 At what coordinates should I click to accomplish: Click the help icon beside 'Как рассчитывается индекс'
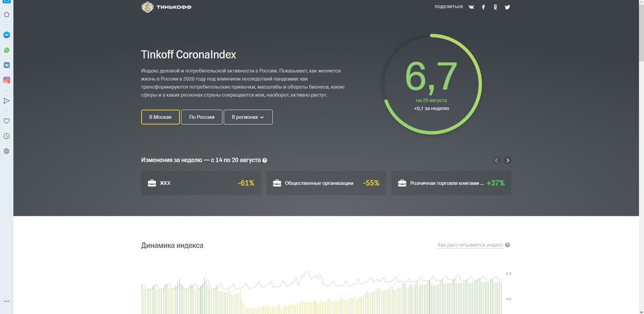click(507, 245)
